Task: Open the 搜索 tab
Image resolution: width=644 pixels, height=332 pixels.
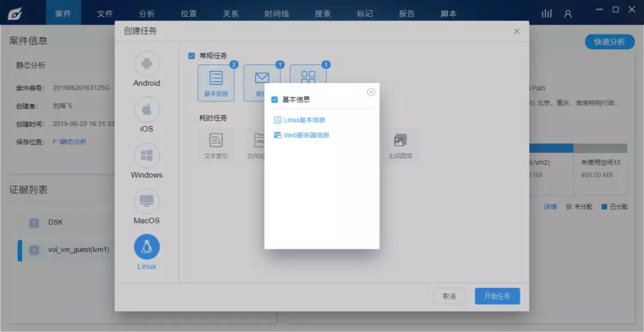Action: tap(323, 14)
